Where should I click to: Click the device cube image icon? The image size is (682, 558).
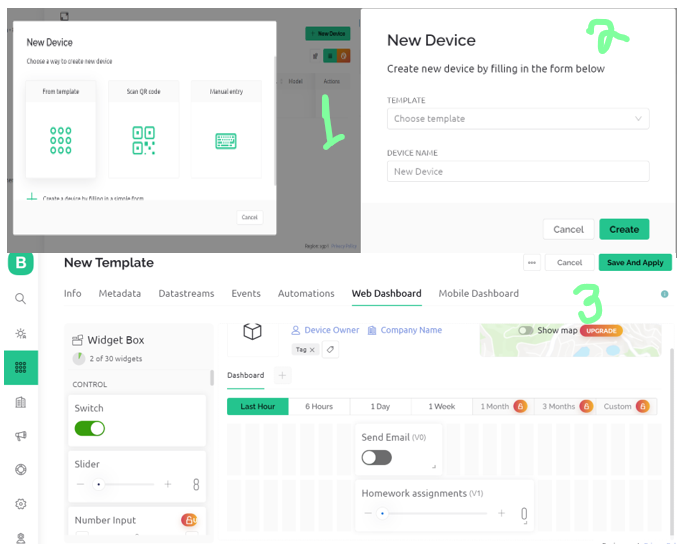(252, 331)
